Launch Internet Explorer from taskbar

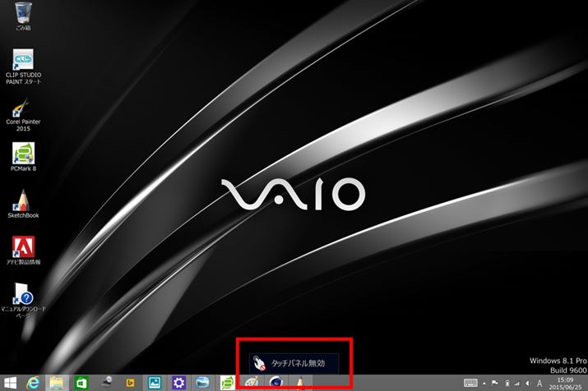coord(33,383)
